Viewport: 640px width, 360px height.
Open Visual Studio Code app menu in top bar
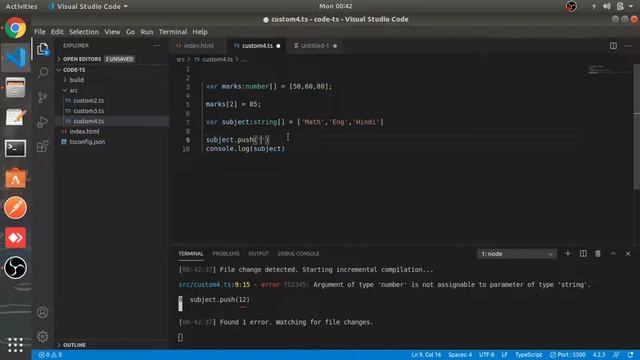coord(88,6)
